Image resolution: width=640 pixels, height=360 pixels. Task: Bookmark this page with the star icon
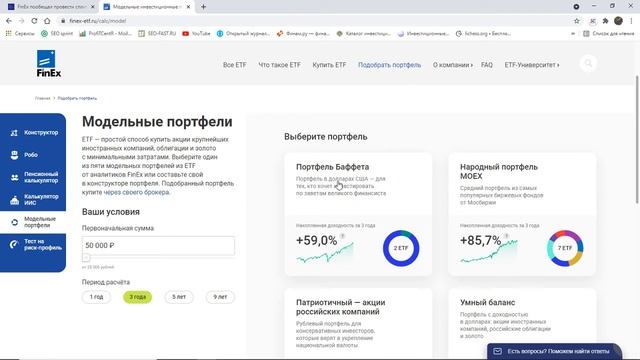[577, 21]
